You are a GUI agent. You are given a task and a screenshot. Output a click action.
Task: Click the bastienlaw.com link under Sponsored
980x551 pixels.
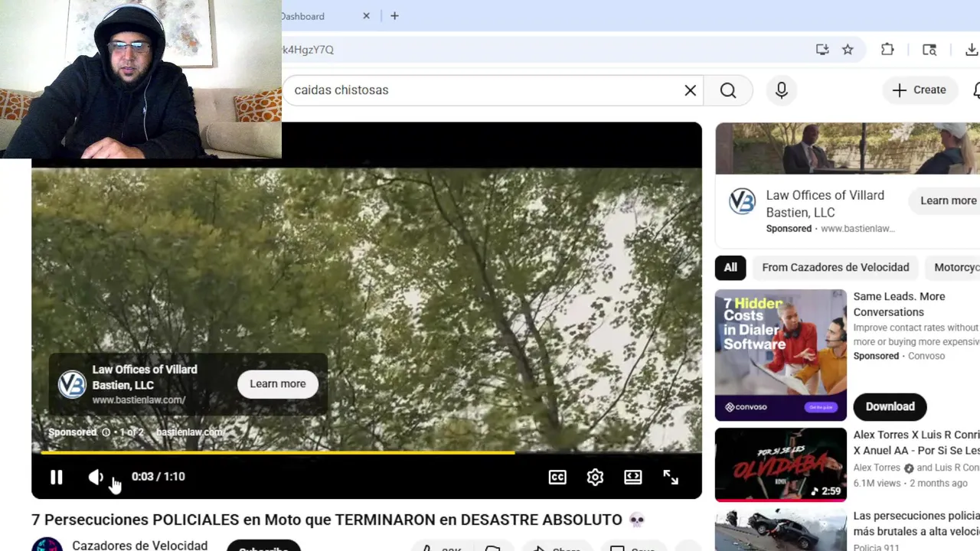point(190,432)
